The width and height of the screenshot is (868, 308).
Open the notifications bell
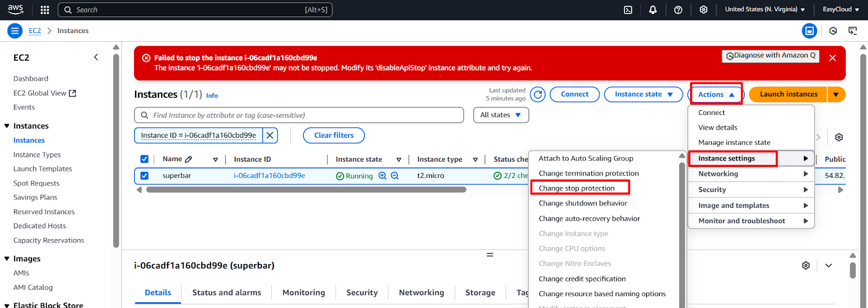coord(653,10)
